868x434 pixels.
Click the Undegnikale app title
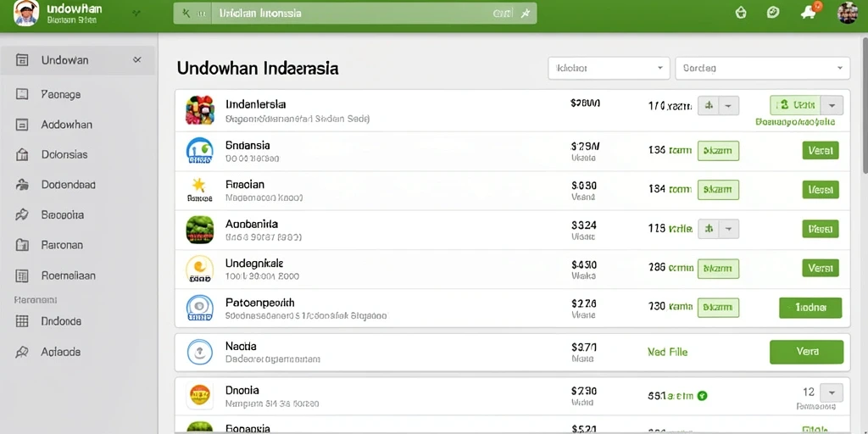[x=254, y=263]
